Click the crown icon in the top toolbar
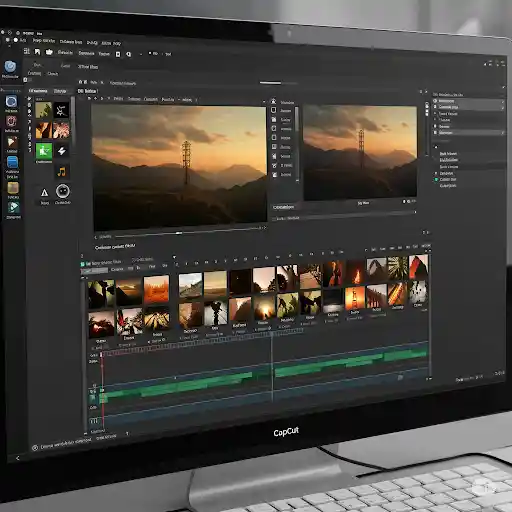 click(49, 52)
